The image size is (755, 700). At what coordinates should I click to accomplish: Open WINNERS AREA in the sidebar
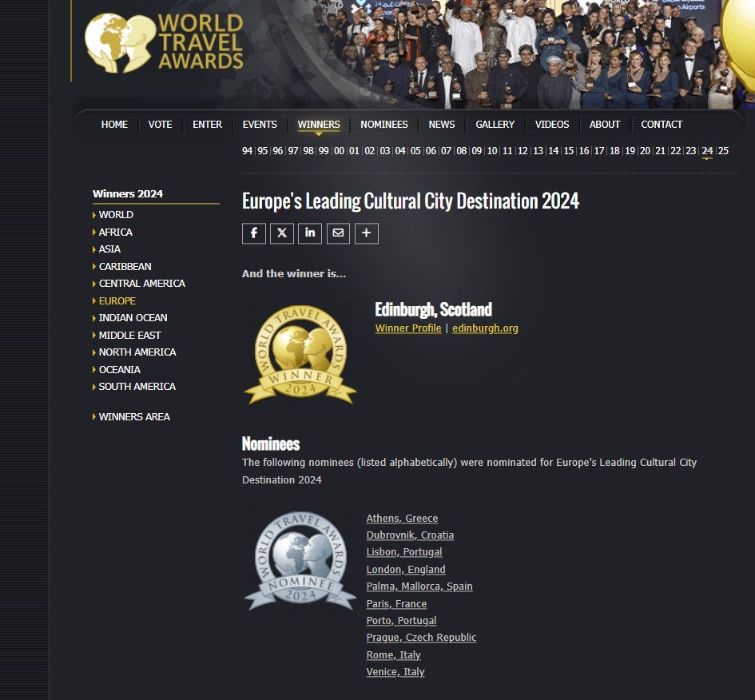click(x=134, y=417)
